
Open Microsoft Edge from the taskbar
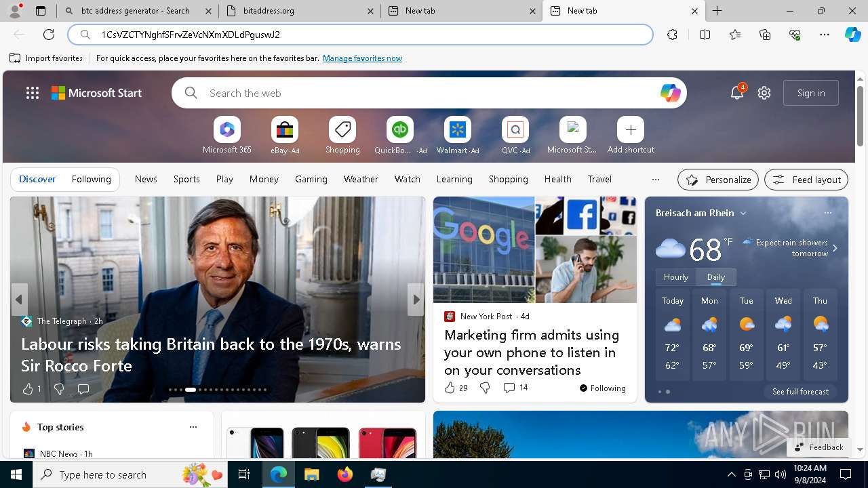[x=279, y=474]
